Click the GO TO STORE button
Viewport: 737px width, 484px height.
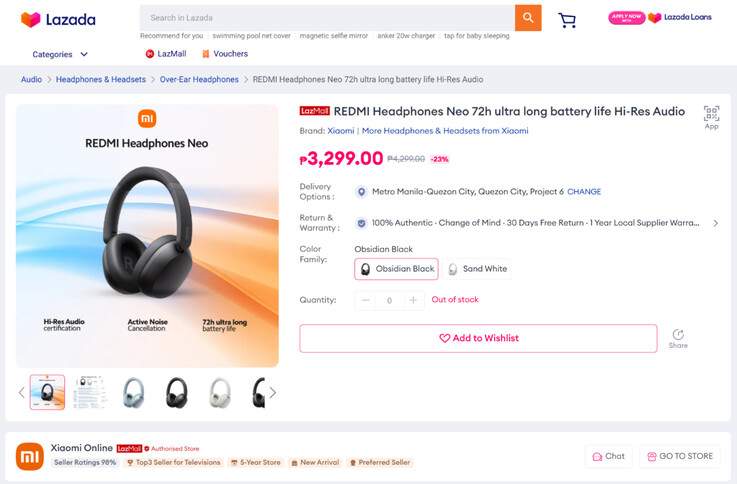pyautogui.click(x=679, y=456)
